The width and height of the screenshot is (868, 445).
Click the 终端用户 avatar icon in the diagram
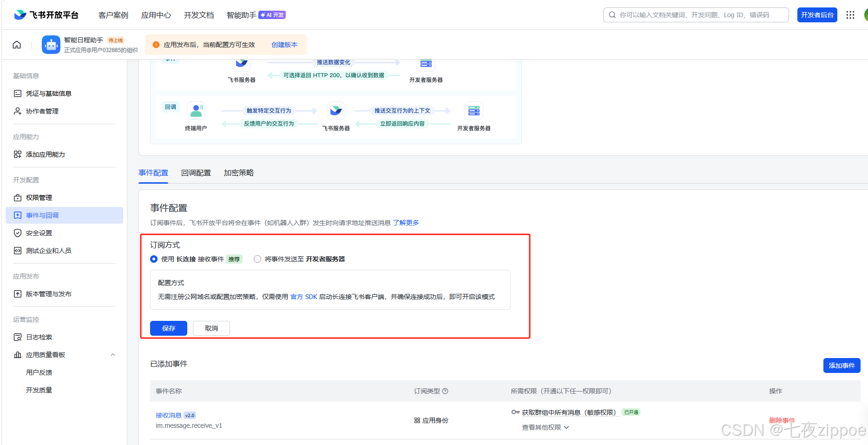click(196, 111)
